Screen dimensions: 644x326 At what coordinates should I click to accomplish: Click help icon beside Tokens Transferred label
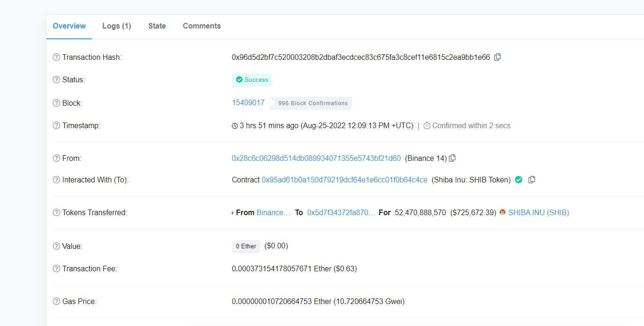click(57, 213)
